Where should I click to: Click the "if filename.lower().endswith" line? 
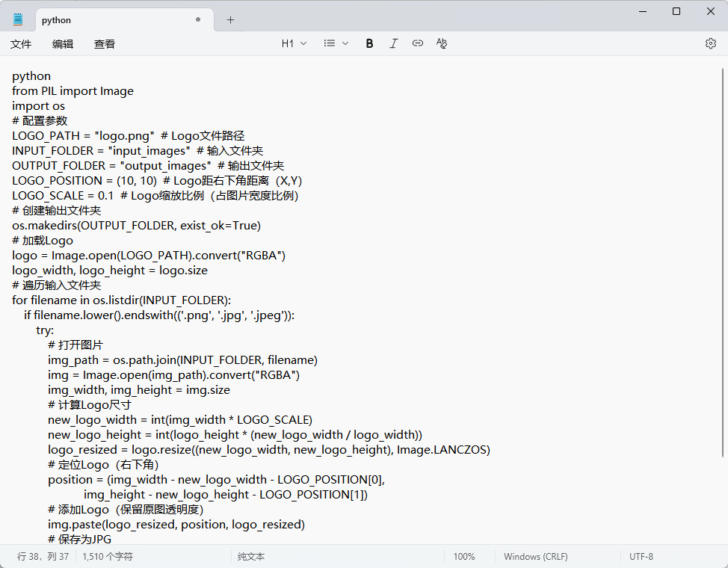(x=159, y=315)
